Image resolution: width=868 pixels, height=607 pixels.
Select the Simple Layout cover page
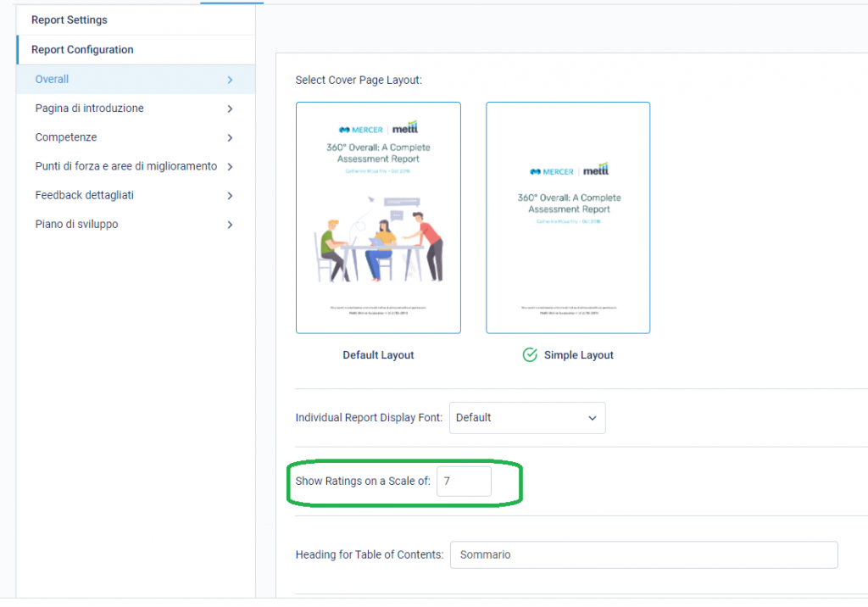[567, 217]
